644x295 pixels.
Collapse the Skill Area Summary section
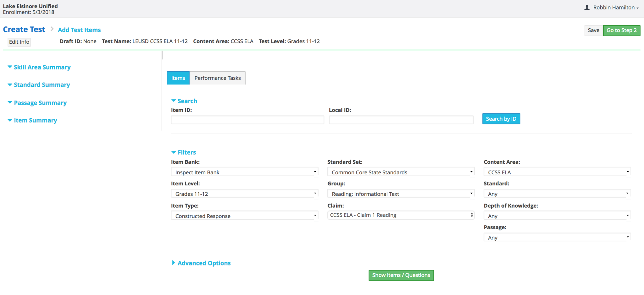39,67
